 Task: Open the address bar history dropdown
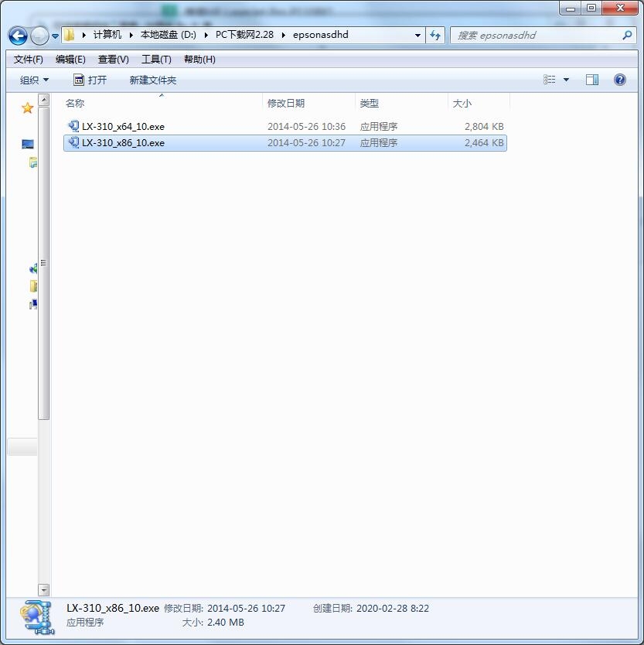tap(417, 36)
